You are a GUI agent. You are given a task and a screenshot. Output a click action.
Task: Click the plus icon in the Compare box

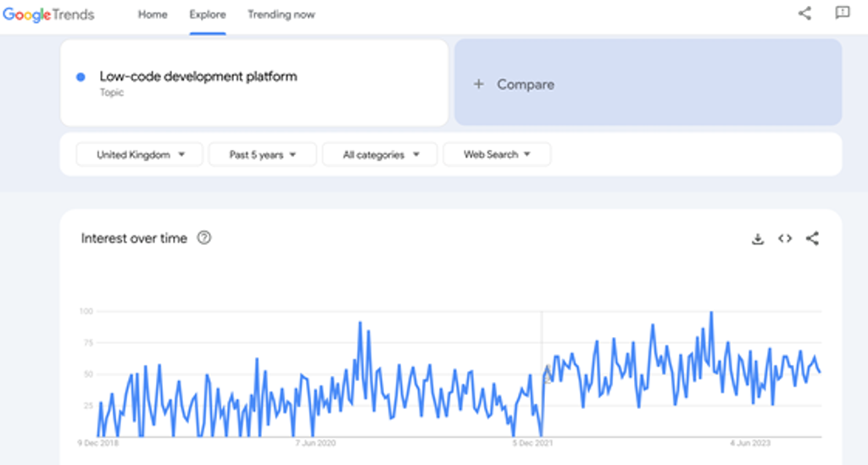click(479, 84)
